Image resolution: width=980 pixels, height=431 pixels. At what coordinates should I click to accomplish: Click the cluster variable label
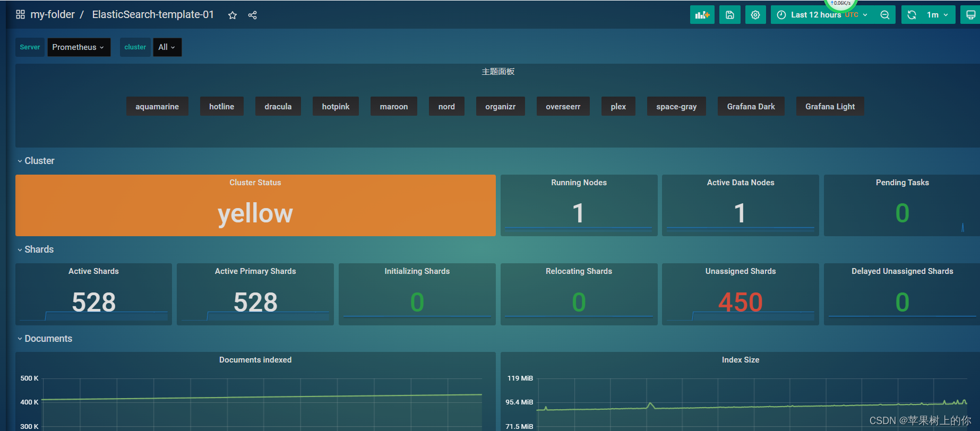(x=135, y=47)
